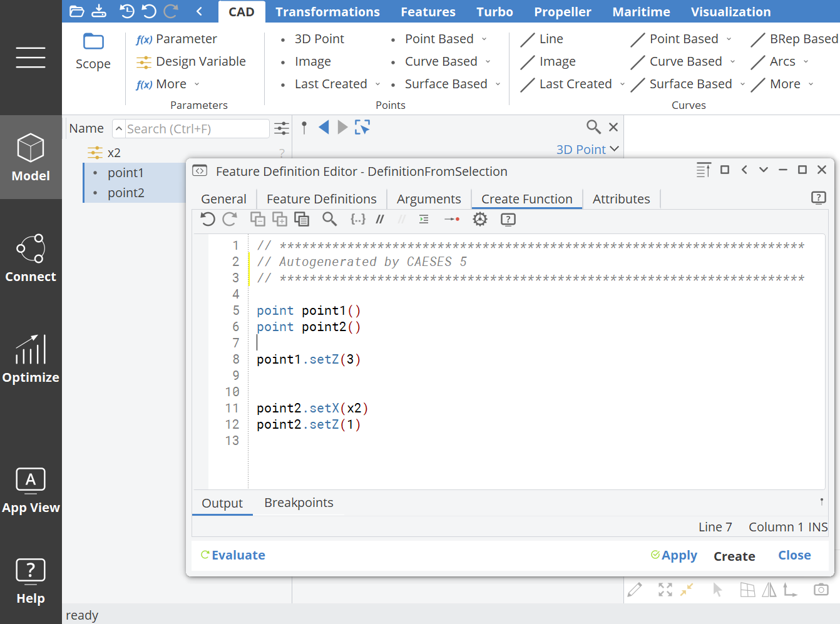Click the Create button
The image size is (840, 624).
[x=734, y=556]
